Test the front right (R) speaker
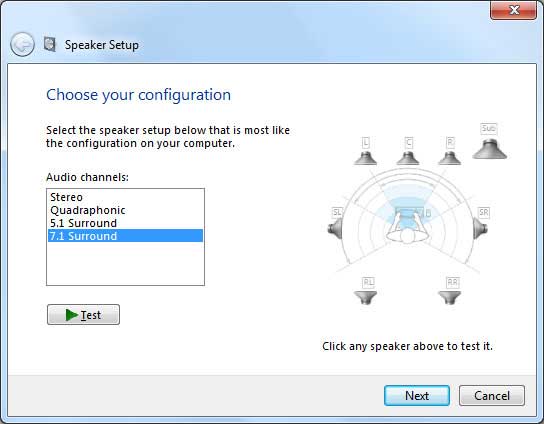Viewport: 544px width, 424px height. (x=450, y=158)
